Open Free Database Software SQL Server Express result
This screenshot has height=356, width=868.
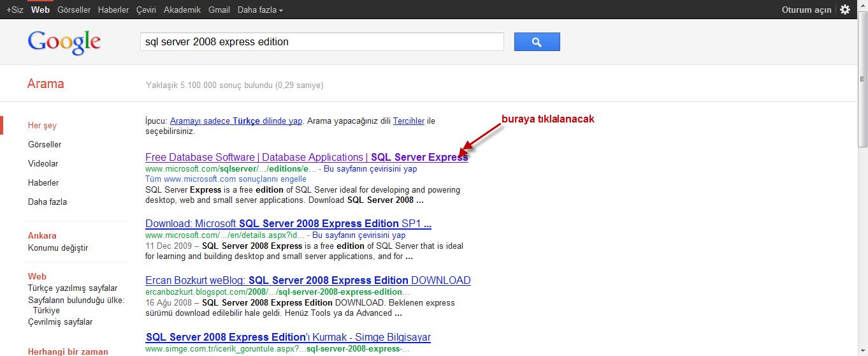pos(307,158)
